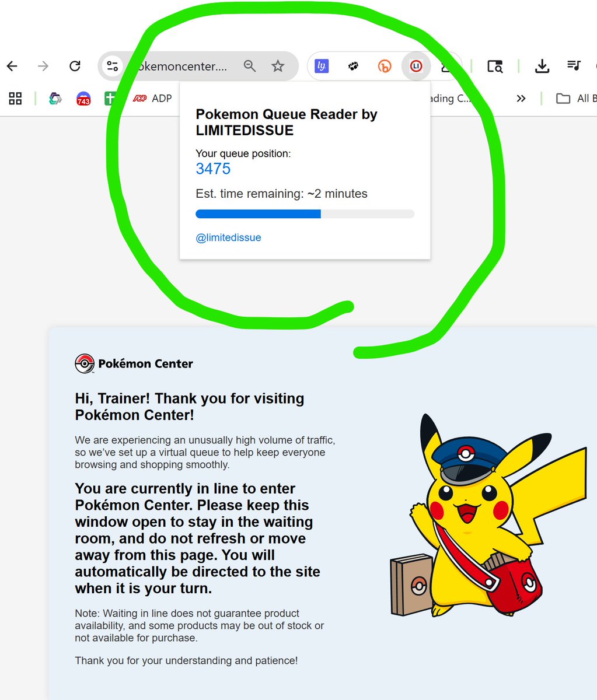Screen dimensions: 597x700
Task: Open the tab search icon
Action: [x=495, y=66]
